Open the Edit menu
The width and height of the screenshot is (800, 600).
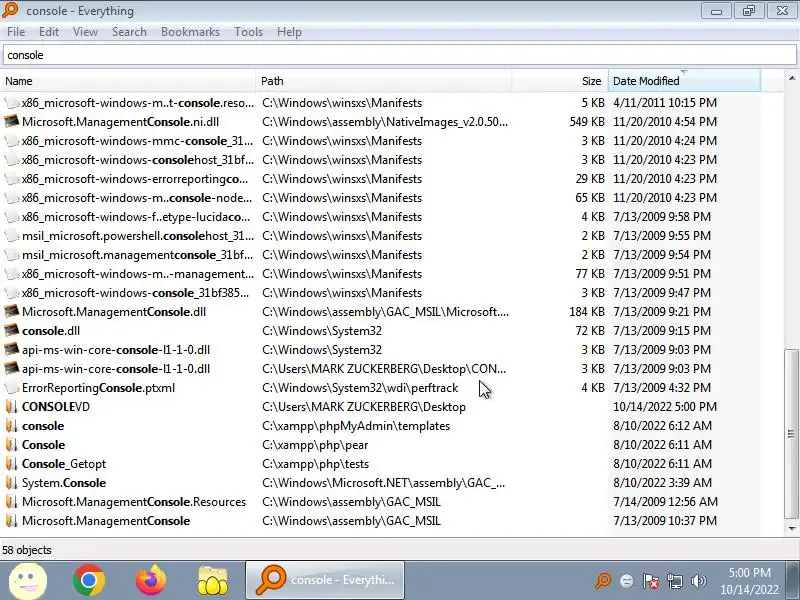click(48, 32)
